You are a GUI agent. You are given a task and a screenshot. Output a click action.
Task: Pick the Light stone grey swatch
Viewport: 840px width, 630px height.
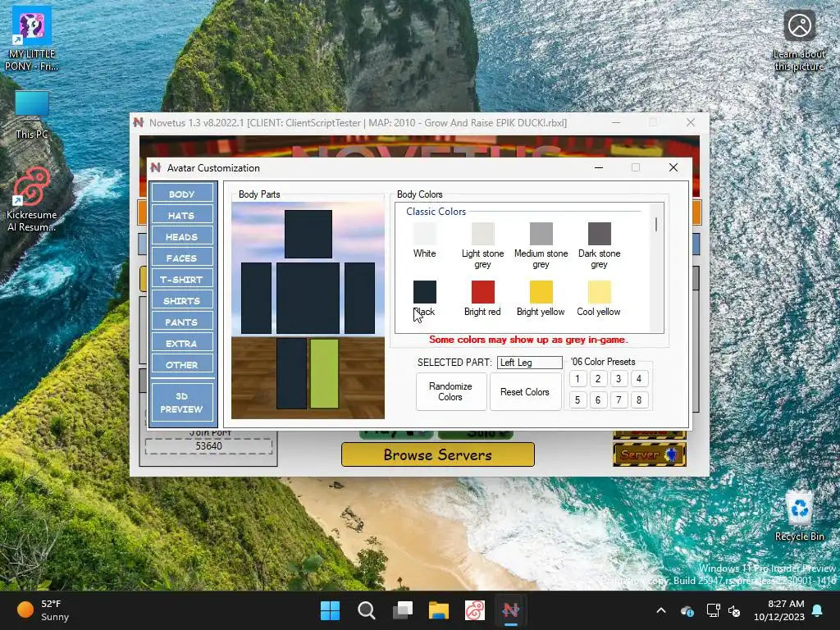pyautogui.click(x=482, y=234)
